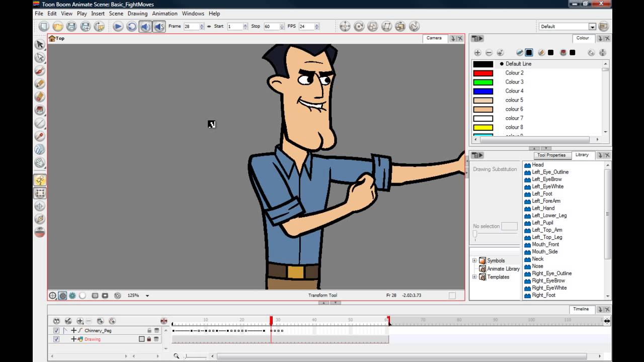
Task: Step up the Frame number spinner
Action: (x=202, y=25)
